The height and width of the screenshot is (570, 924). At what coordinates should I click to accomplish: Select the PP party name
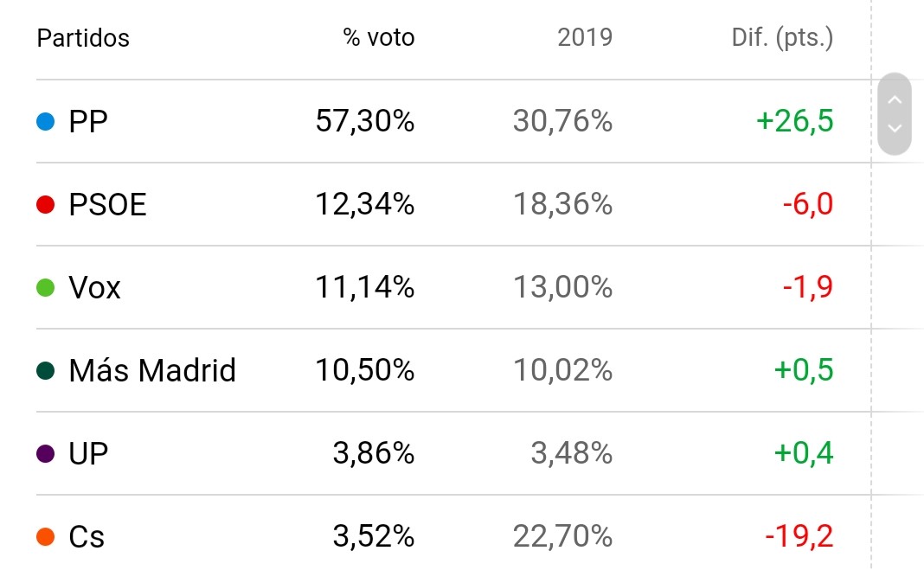point(88,122)
